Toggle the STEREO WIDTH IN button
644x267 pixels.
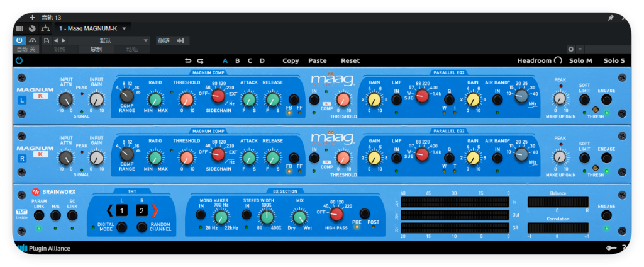pyautogui.click(x=247, y=214)
